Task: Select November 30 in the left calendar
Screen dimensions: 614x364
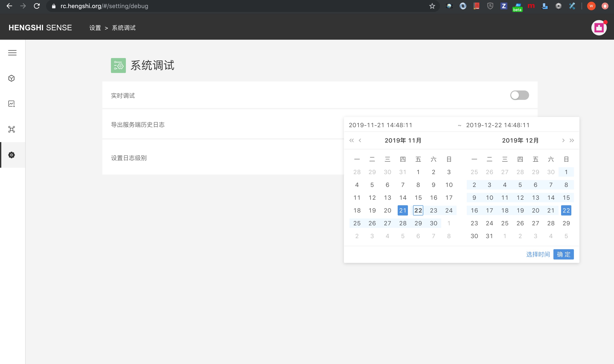Action: [x=434, y=223]
